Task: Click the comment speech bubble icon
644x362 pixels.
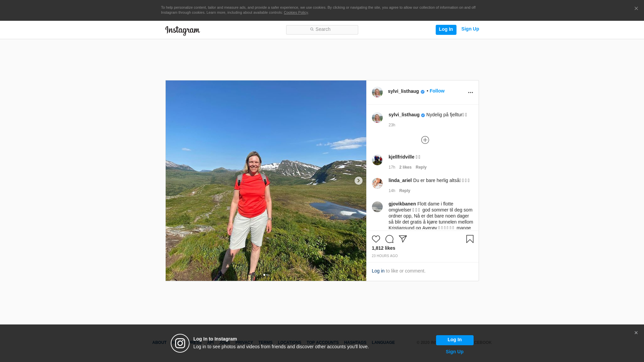Action: point(389,239)
